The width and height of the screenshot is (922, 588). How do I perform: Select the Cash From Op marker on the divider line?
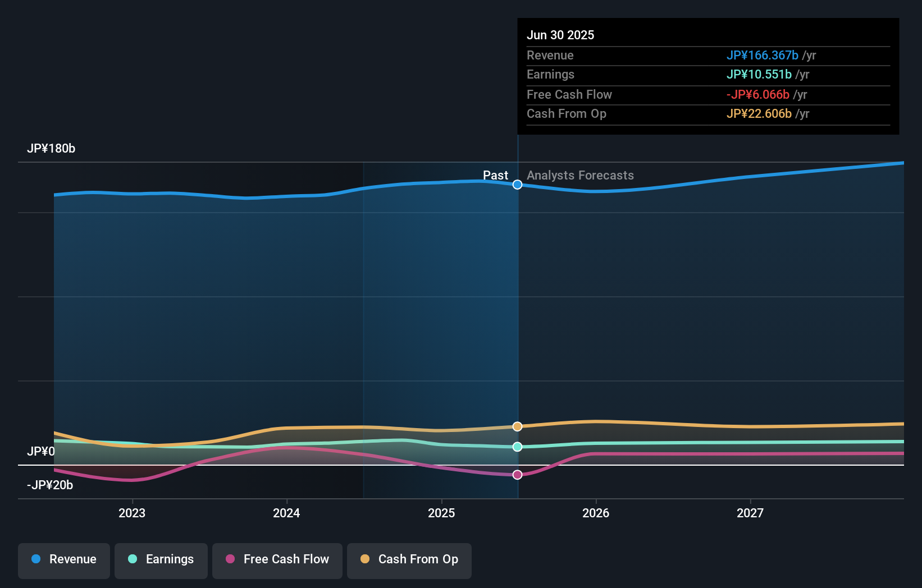[x=517, y=426]
